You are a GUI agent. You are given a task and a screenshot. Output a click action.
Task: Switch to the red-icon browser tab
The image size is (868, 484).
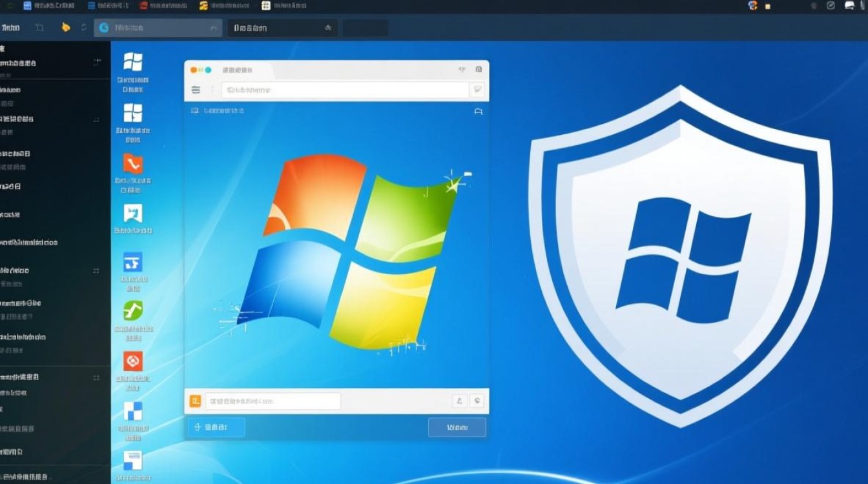[x=142, y=6]
